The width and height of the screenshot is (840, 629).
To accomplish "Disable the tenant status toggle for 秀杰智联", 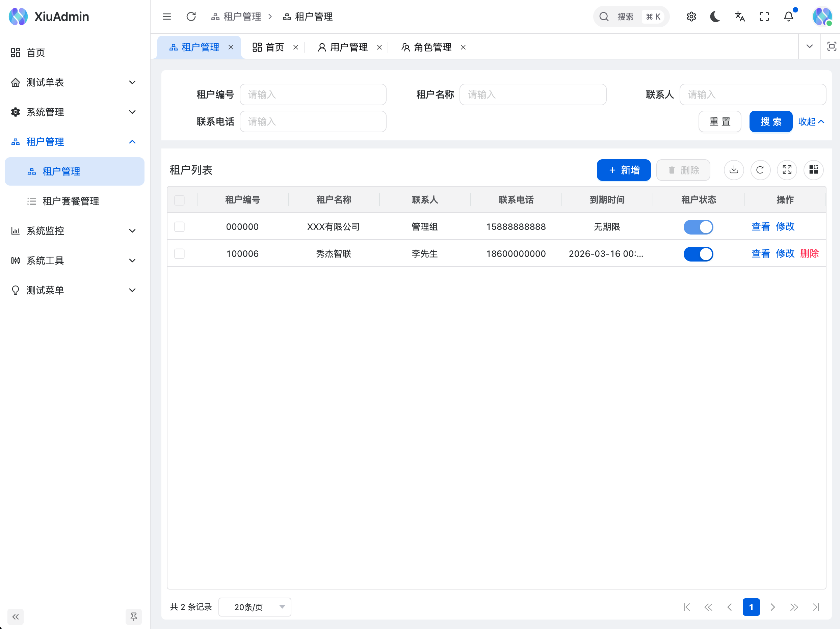I will (x=698, y=254).
